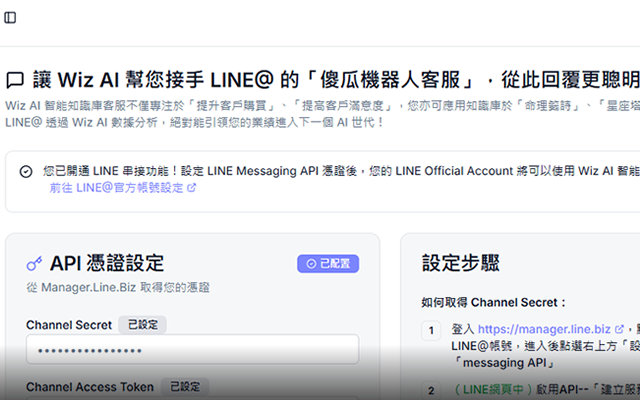Click the 已配置 status badge
This screenshot has height=400, width=640.
(327, 264)
